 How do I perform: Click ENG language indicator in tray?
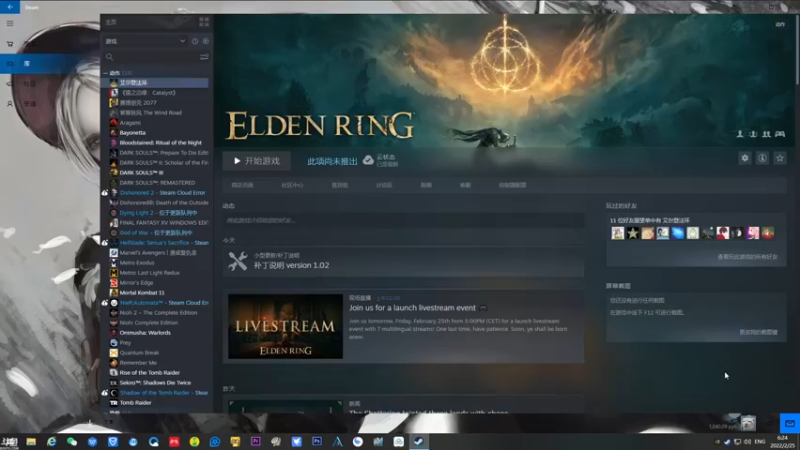(x=760, y=441)
